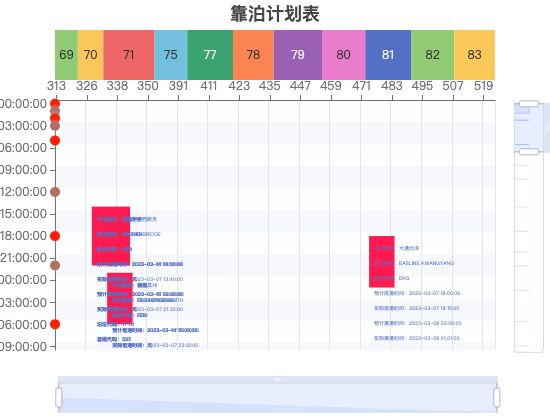Pick the pink berth block 80
550x420 pixels.
[344, 55]
